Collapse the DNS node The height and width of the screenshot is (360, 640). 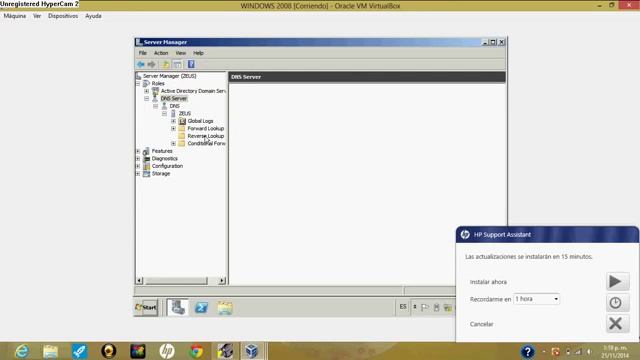156,106
